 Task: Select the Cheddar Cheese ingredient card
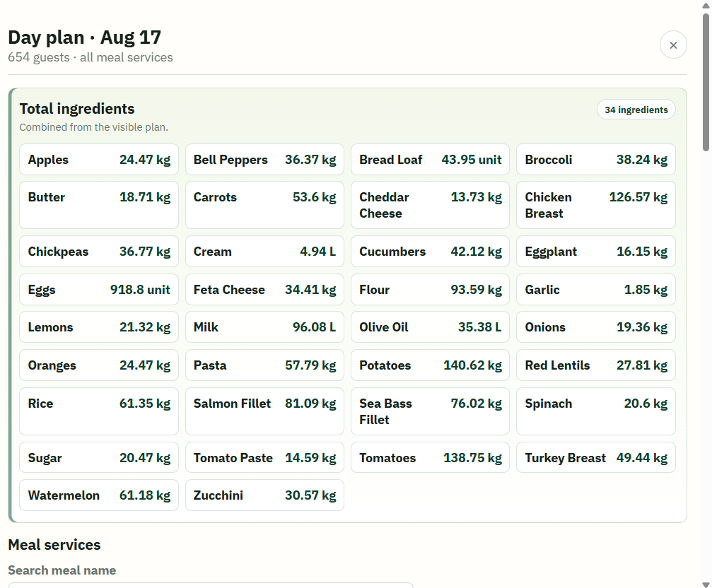[x=431, y=205]
